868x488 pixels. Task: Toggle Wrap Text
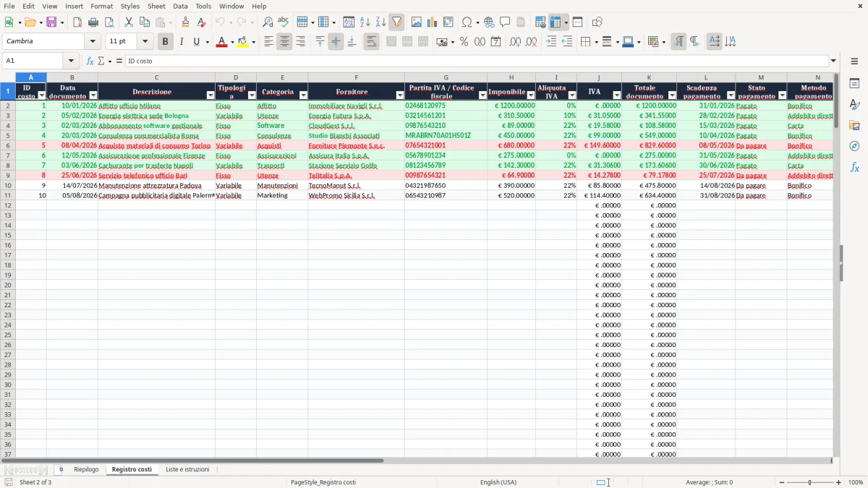tap(371, 42)
